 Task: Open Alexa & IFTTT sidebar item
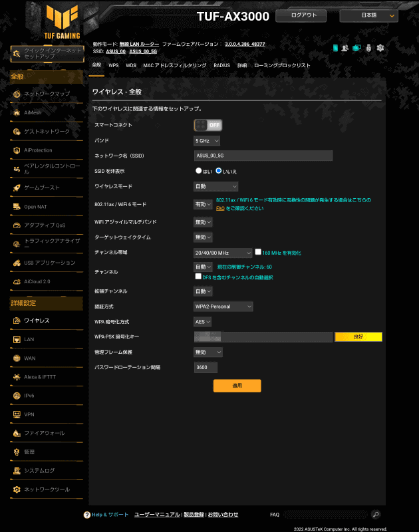pyautogui.click(x=47, y=377)
